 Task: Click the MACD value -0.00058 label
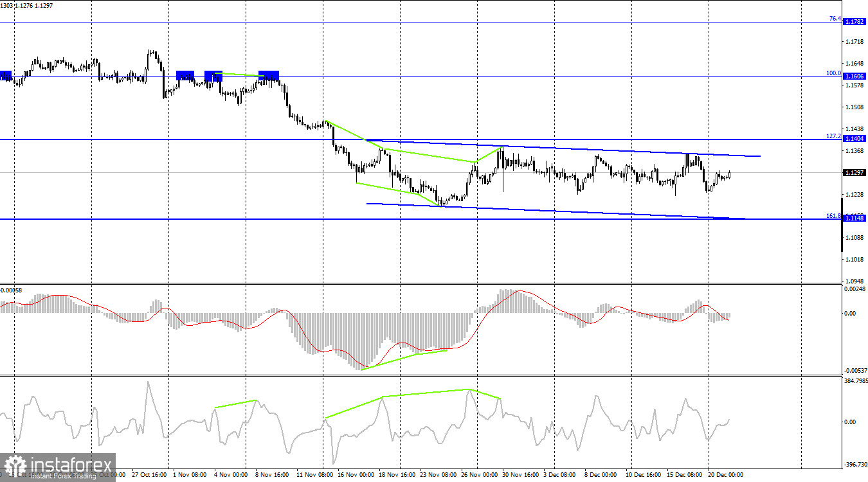11,290
